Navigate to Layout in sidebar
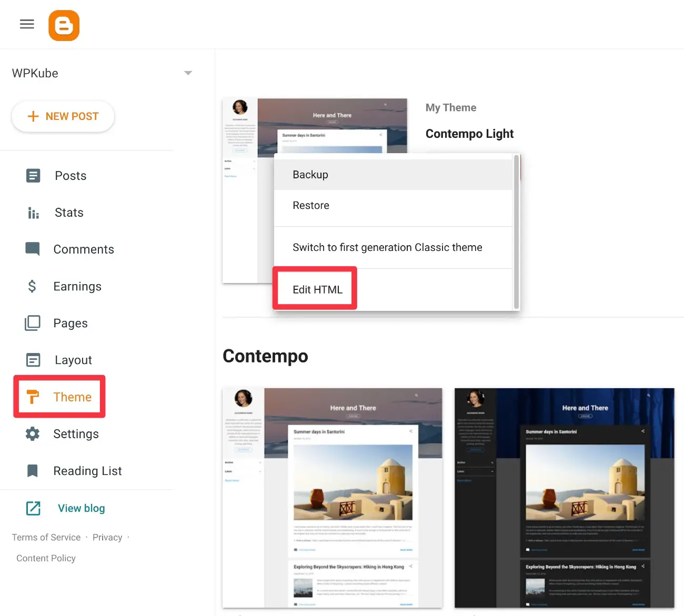The image size is (684, 616). coord(73,360)
